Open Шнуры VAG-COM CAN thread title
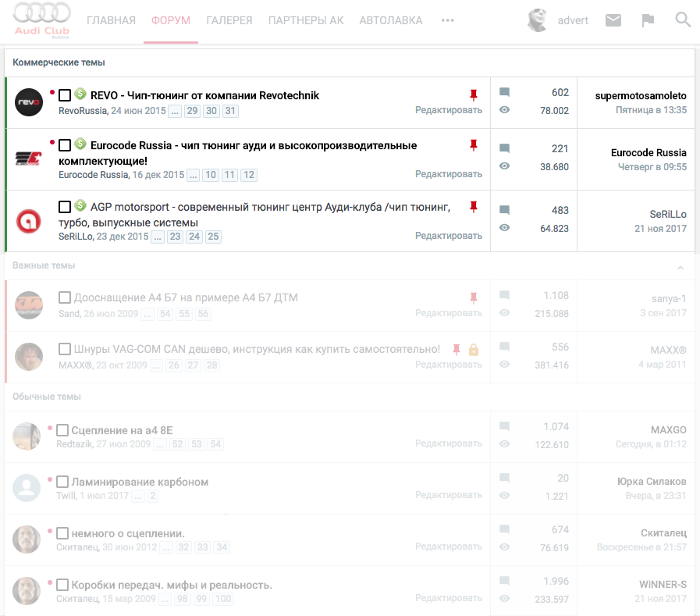Viewport: 700px width, 616px height. click(257, 349)
